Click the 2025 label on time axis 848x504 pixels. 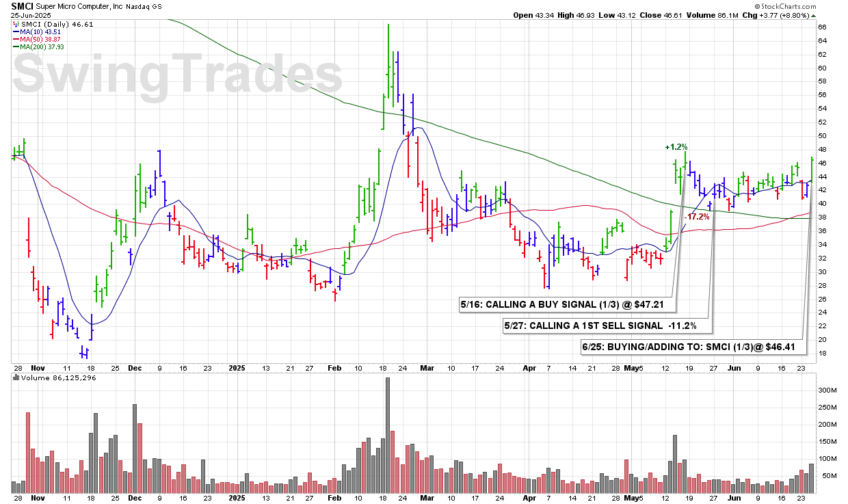click(x=237, y=367)
